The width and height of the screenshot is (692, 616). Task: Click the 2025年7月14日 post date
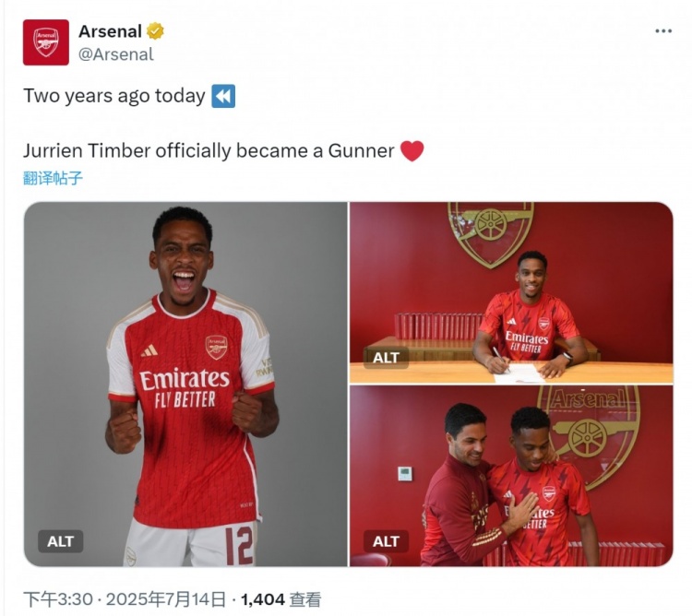coord(166,599)
